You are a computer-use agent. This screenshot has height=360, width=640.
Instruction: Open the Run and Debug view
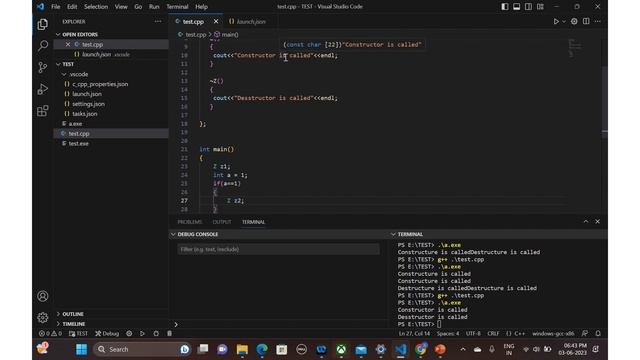[x=42, y=89]
